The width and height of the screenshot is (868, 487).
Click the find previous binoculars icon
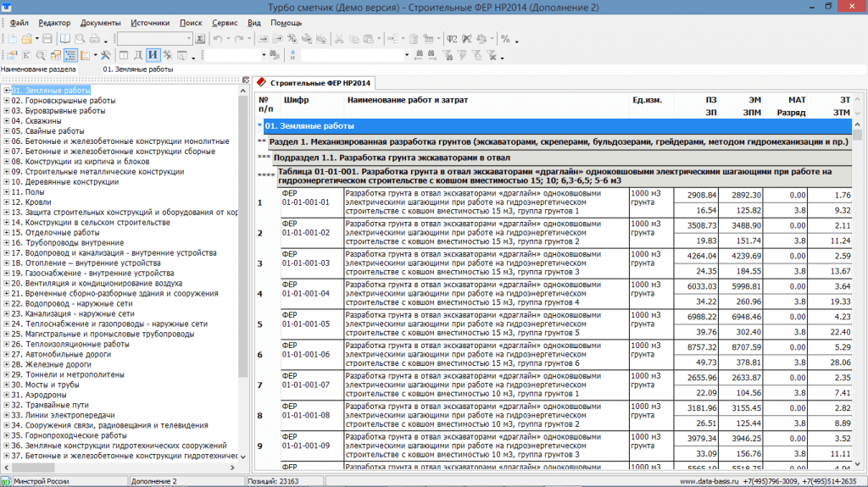pyautogui.click(x=419, y=55)
